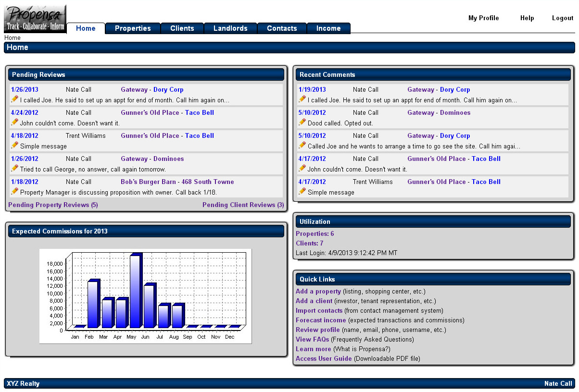Open 'View FAQs' quick link

pos(313,340)
